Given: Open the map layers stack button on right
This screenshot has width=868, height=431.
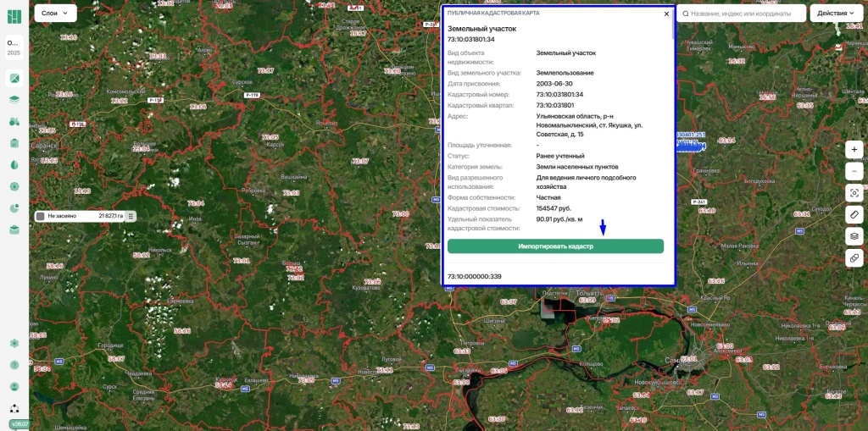Looking at the screenshot, I should [x=854, y=236].
